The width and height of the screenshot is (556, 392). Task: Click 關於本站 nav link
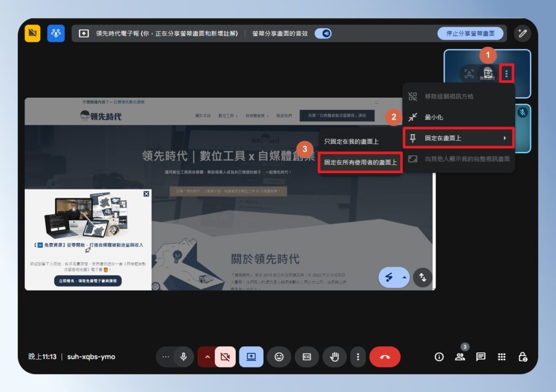203,116
